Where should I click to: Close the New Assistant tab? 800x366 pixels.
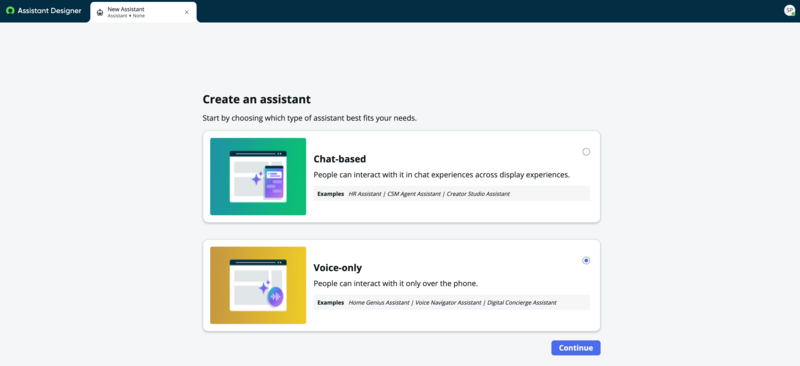click(187, 12)
